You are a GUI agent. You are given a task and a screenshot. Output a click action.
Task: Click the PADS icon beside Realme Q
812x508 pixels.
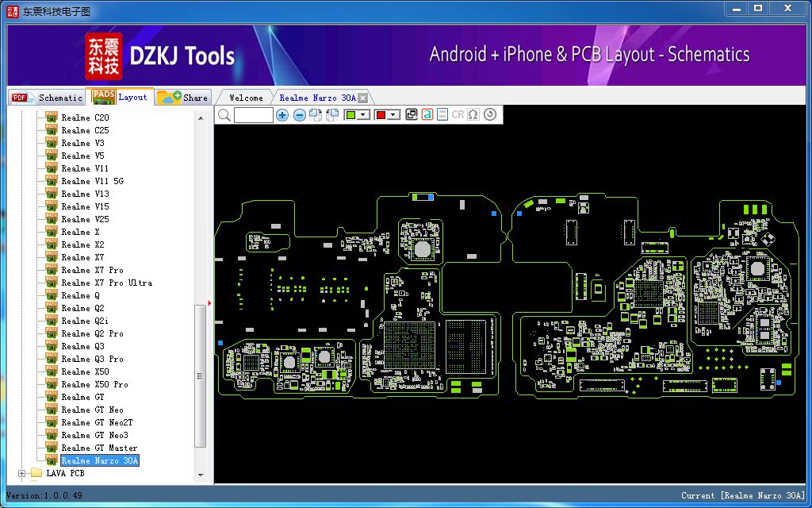(x=52, y=295)
